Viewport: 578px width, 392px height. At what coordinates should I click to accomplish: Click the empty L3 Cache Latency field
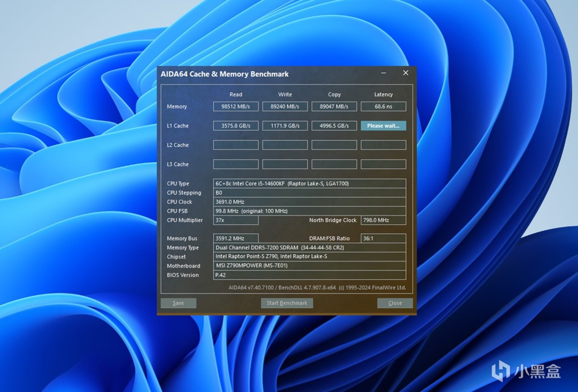pos(383,164)
